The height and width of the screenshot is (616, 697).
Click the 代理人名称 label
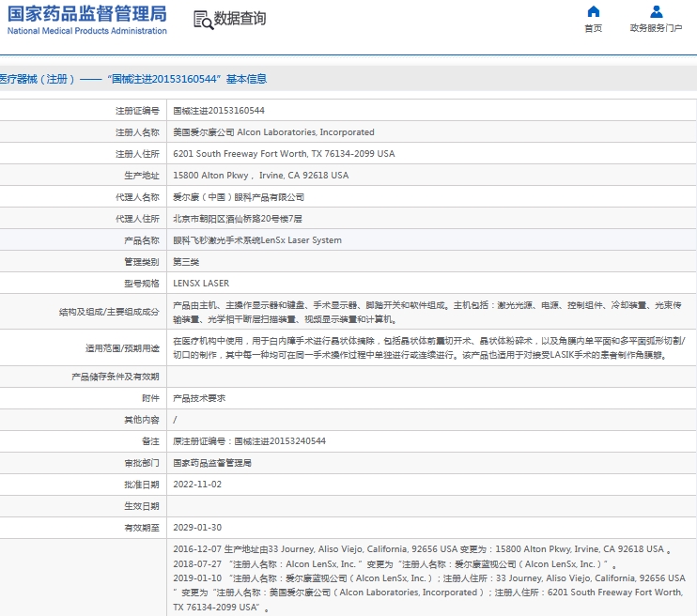(x=137, y=197)
